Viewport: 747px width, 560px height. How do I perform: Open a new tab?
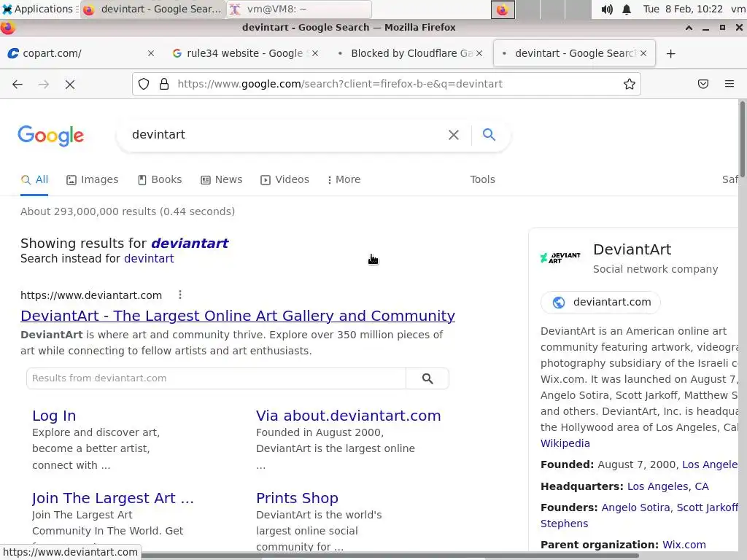671,54
